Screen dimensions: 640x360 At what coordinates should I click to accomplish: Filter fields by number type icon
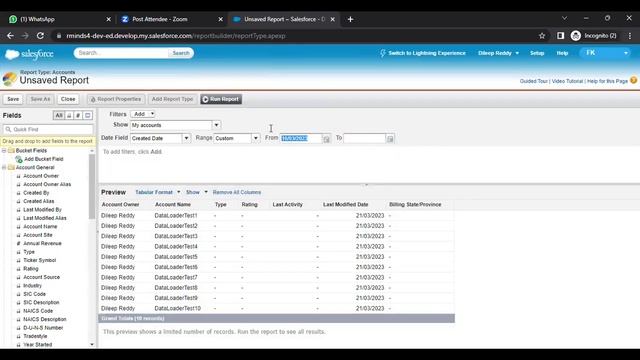tap(78, 116)
